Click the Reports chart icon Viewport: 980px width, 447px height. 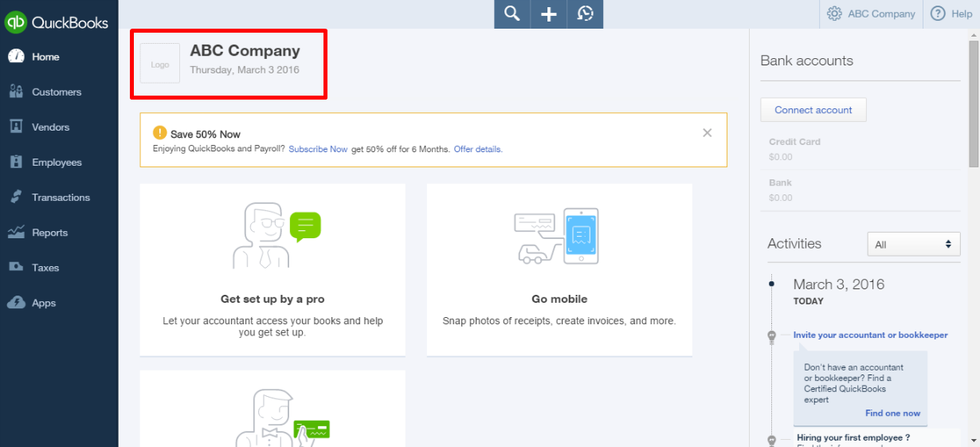[16, 233]
